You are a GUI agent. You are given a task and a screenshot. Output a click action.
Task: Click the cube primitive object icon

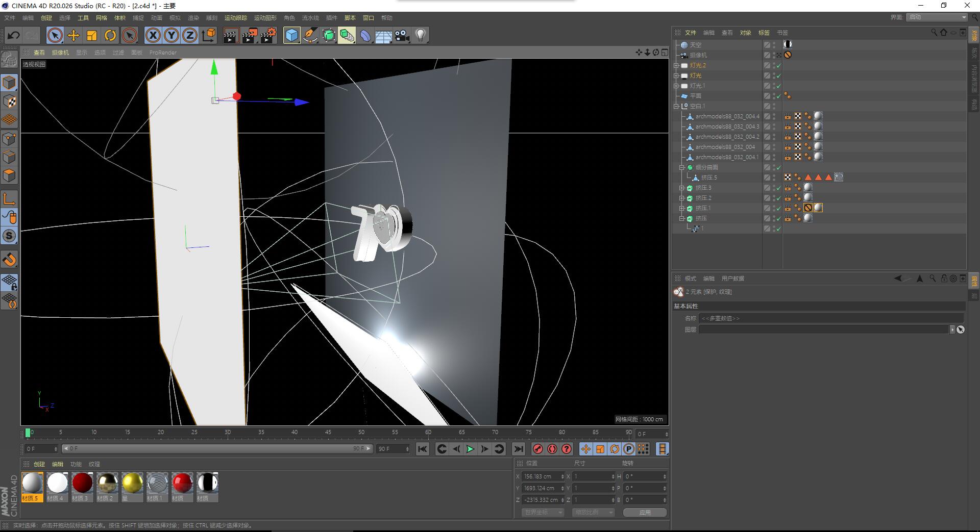coord(291,35)
